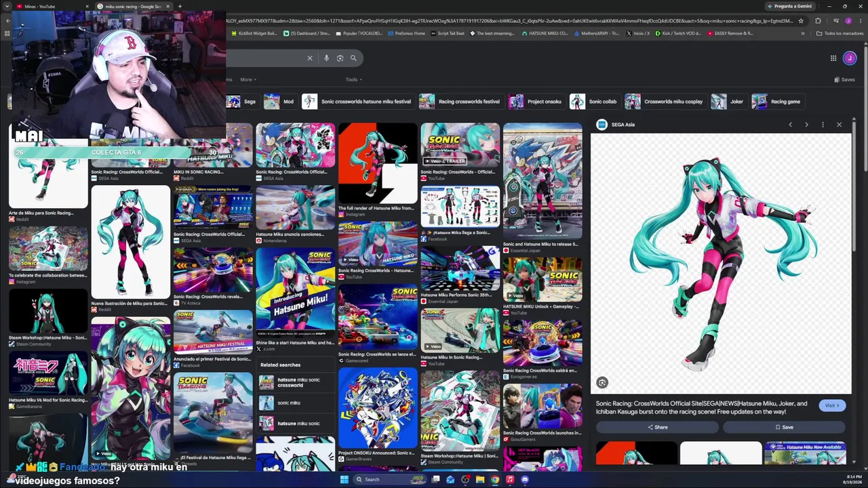The height and width of the screenshot is (488, 868).
Task: Close the miku sonic racing tab
Action: coord(168,7)
